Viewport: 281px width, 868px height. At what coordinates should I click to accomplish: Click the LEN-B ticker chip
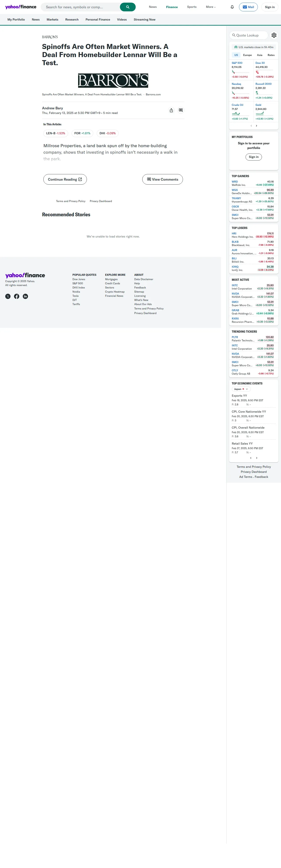(56, 133)
